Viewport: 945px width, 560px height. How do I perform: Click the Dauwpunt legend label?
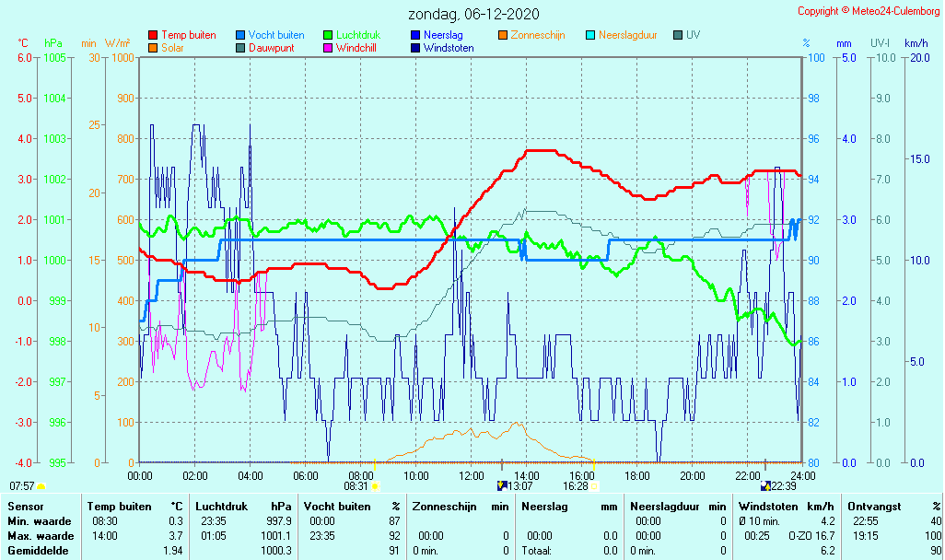pos(271,48)
